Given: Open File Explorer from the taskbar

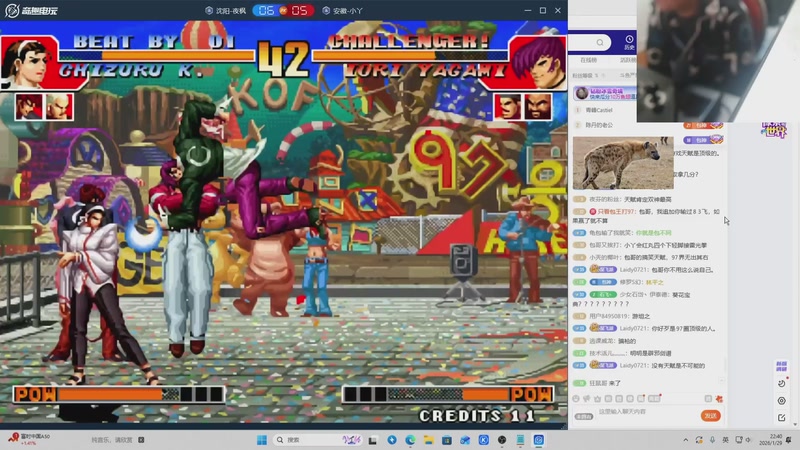Looking at the screenshot, I should tap(429, 440).
